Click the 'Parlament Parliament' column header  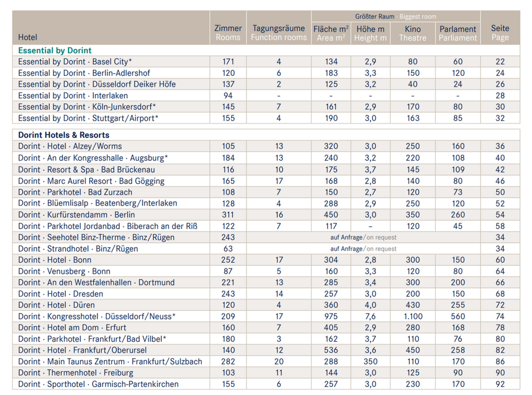click(x=458, y=33)
